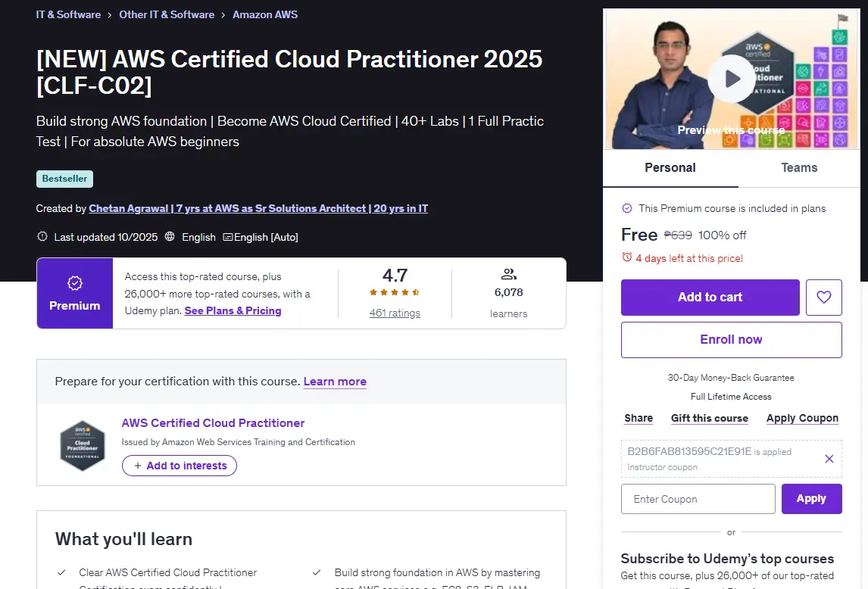Screen dimensions: 868x589
Task: Open the Other IT & Software breadcrumb
Action: (167, 14)
